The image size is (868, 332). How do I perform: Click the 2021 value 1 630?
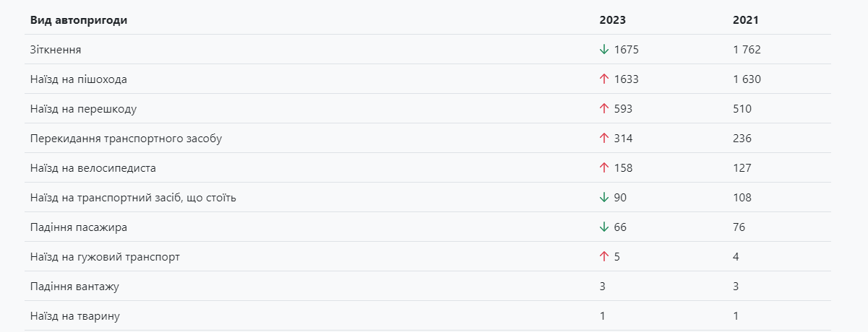[747, 79]
